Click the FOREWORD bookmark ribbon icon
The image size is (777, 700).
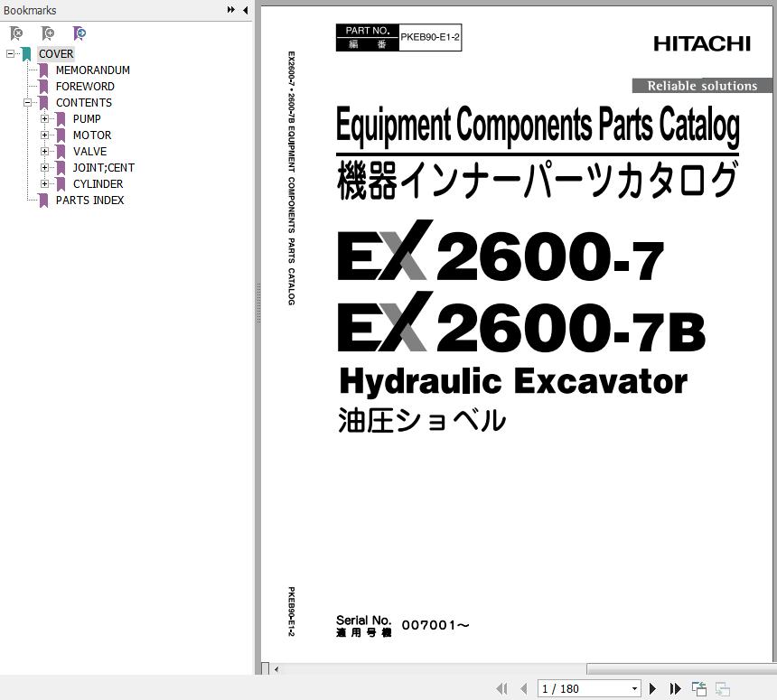[x=43, y=87]
